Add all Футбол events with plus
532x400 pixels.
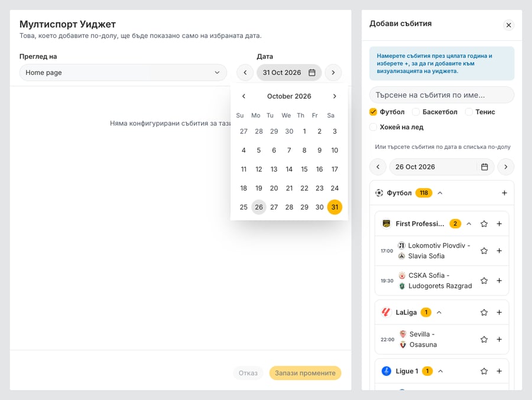[x=504, y=193]
